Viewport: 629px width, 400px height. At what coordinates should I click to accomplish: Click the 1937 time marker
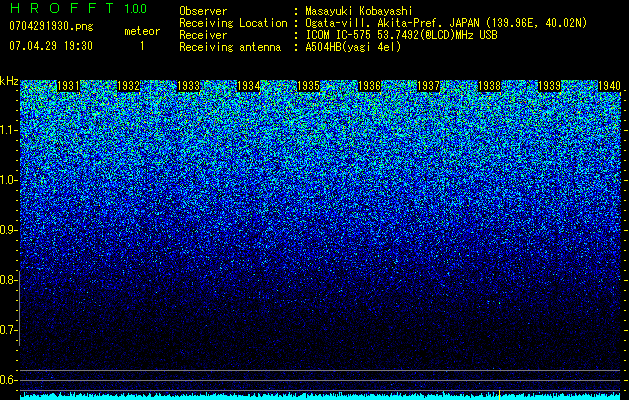pyautogui.click(x=429, y=86)
